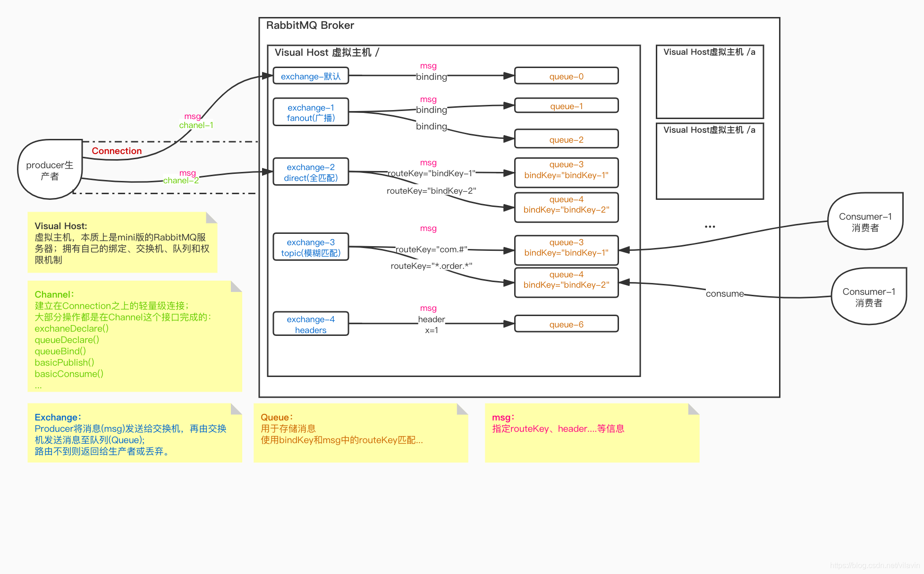Click the queue-0 box
The image size is (924, 574).
(x=566, y=76)
